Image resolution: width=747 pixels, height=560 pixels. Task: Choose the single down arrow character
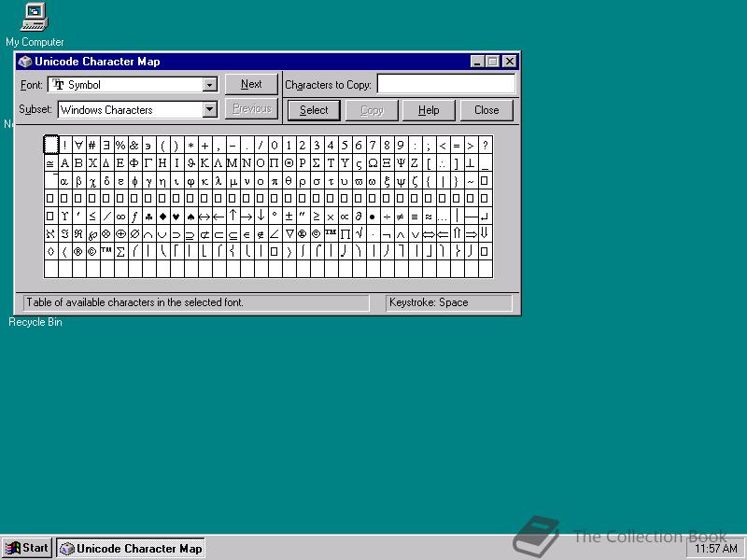261,217
